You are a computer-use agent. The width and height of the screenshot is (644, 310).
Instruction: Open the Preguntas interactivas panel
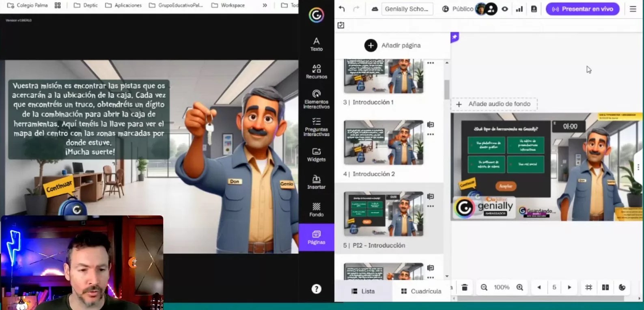pos(316,127)
